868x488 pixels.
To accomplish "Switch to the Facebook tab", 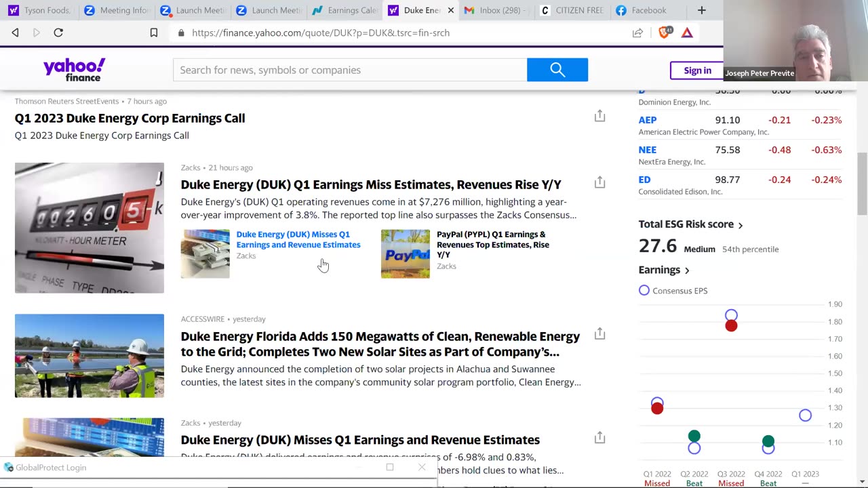I will click(648, 10).
